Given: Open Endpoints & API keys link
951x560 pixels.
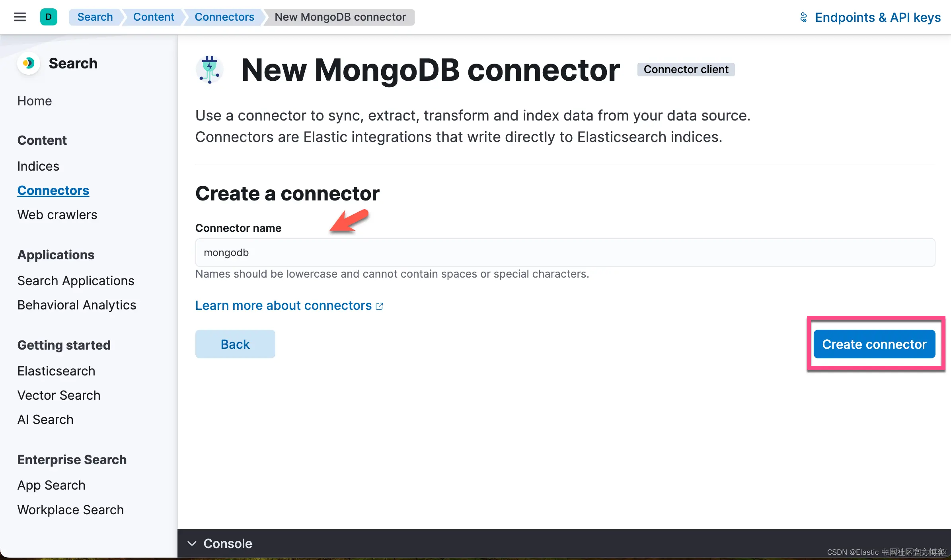Looking at the screenshot, I should point(878,17).
